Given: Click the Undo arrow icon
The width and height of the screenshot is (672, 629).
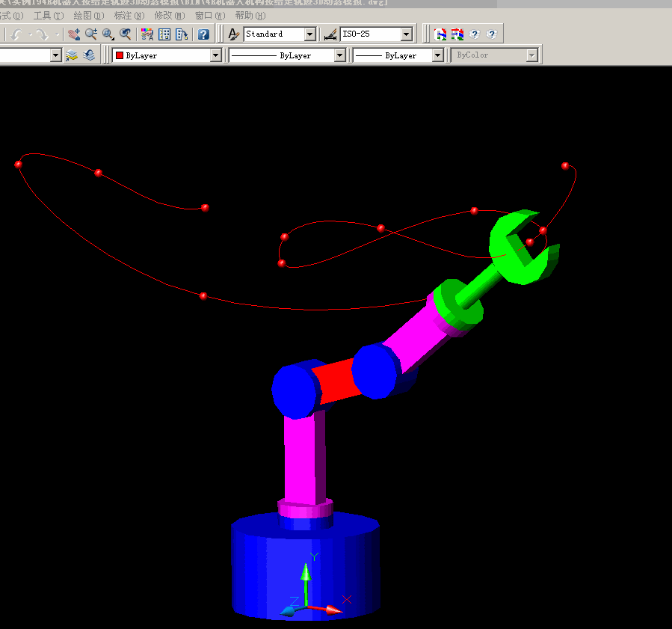Looking at the screenshot, I should pyautogui.click(x=16, y=34).
